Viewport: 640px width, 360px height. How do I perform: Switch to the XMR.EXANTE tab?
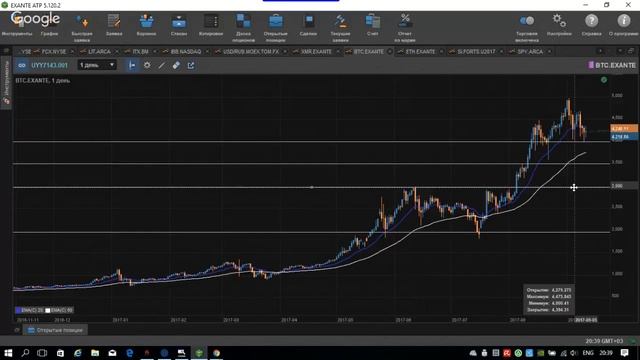pos(316,51)
